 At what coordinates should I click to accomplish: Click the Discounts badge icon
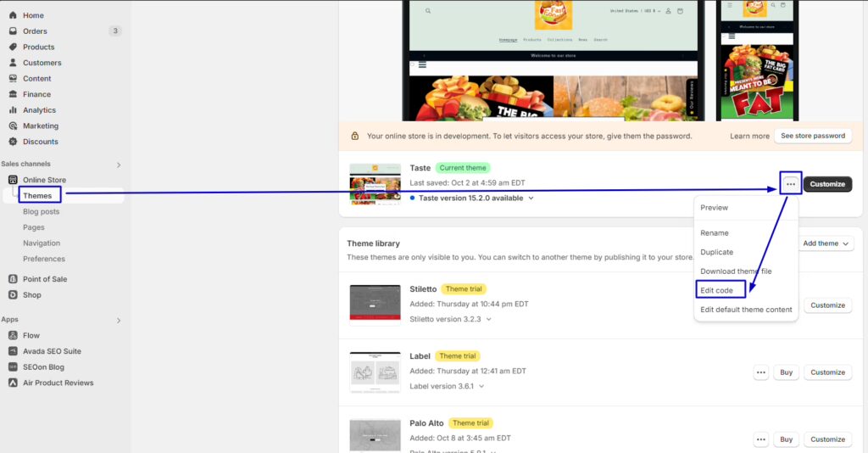pyautogui.click(x=13, y=142)
